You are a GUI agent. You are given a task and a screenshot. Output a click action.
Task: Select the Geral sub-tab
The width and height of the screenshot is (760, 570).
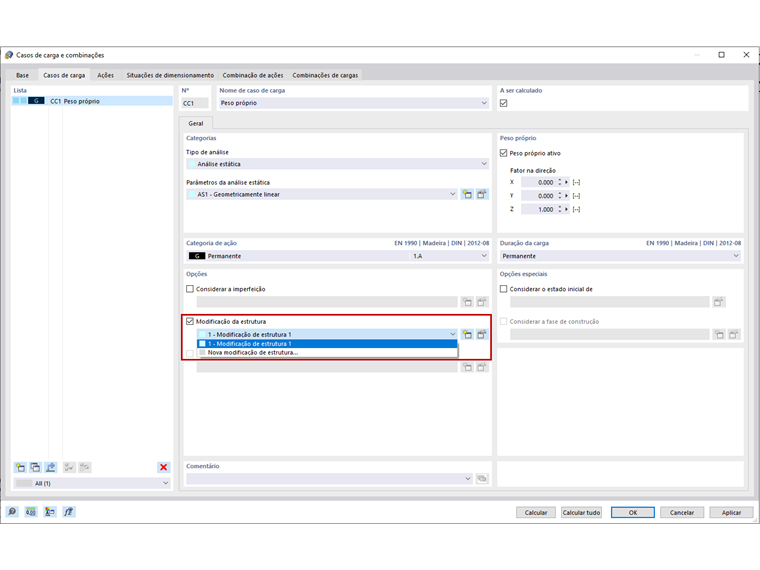(x=196, y=124)
